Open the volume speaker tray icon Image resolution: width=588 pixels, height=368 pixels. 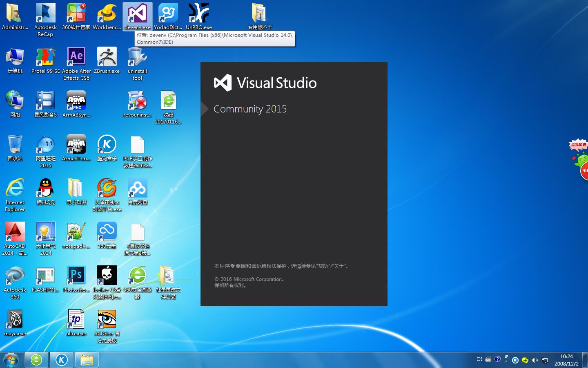535,360
